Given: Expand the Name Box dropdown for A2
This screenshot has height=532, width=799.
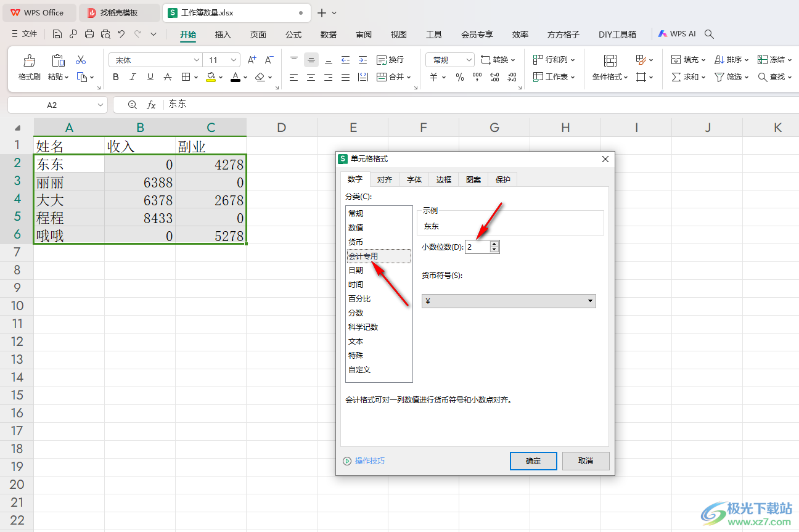Looking at the screenshot, I should tap(101, 105).
